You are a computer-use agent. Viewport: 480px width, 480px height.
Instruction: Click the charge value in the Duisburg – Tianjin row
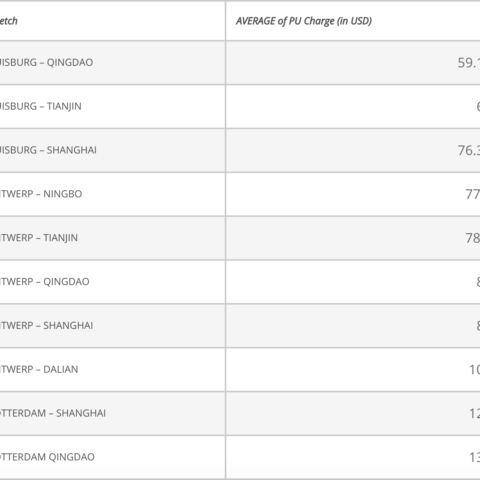[478, 106]
